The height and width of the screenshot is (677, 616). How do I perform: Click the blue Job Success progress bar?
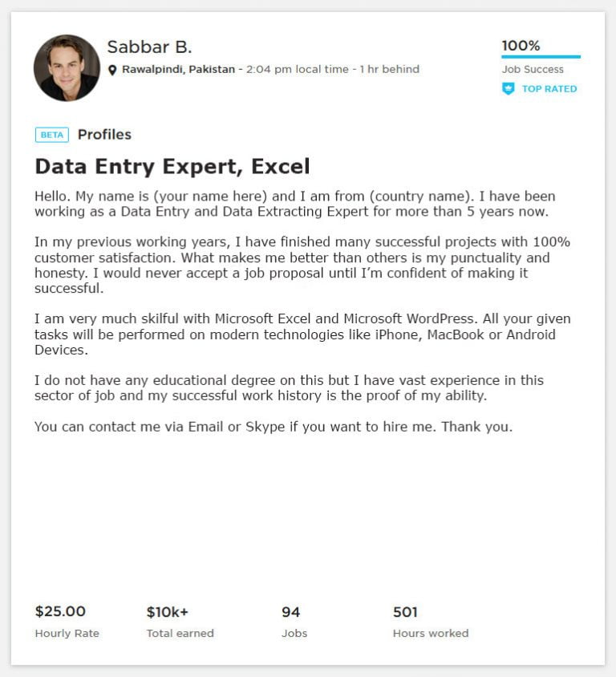[x=541, y=56]
